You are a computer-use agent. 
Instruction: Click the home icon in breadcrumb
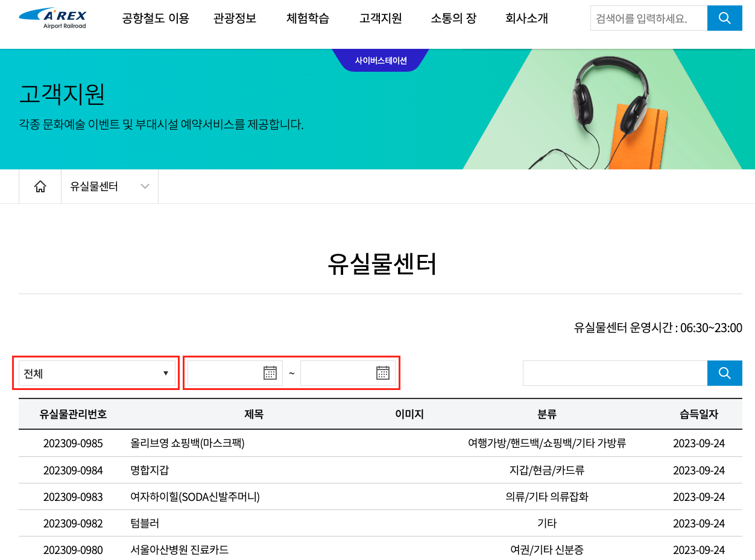pyautogui.click(x=40, y=186)
